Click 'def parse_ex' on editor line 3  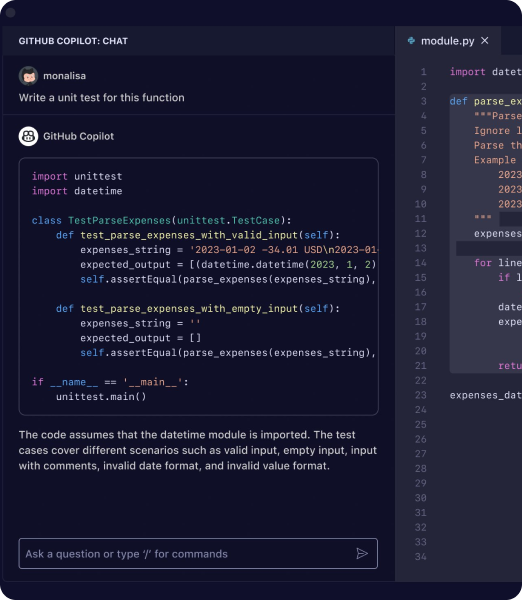tap(486, 101)
